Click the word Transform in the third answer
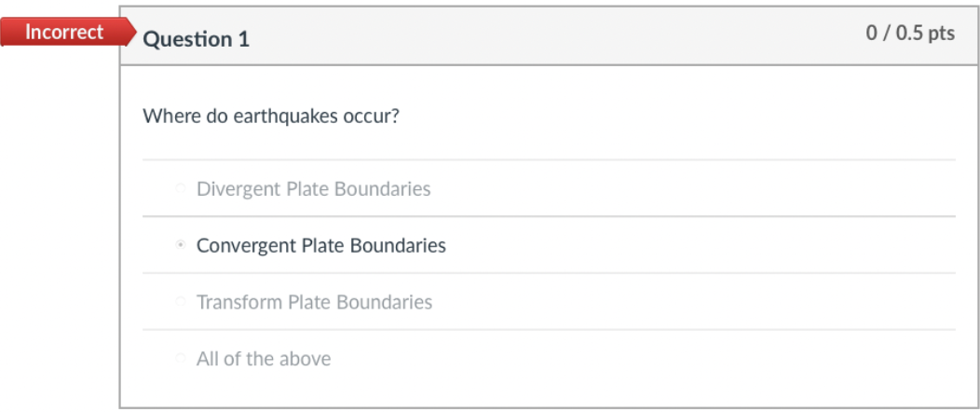Screen dimensions: 980x412 239,302
